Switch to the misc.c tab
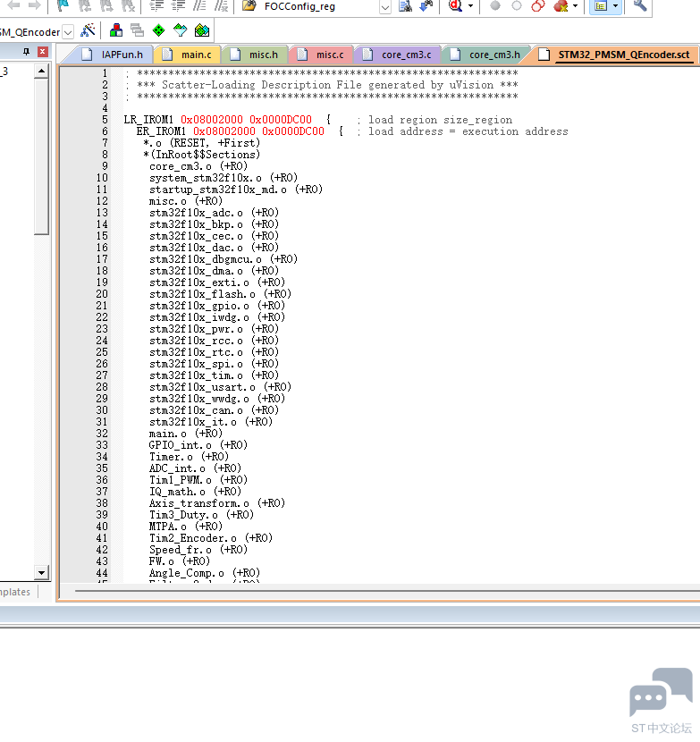 [x=321, y=55]
